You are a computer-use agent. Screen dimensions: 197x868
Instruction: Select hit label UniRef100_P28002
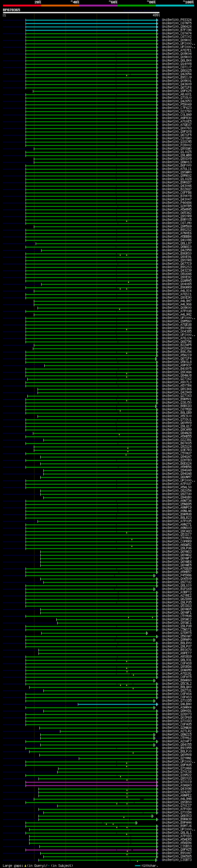[177, 145]
